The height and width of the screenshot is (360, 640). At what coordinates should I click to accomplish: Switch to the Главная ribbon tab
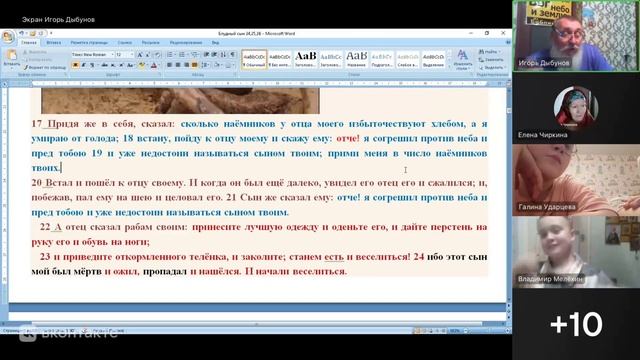pyautogui.click(x=29, y=42)
